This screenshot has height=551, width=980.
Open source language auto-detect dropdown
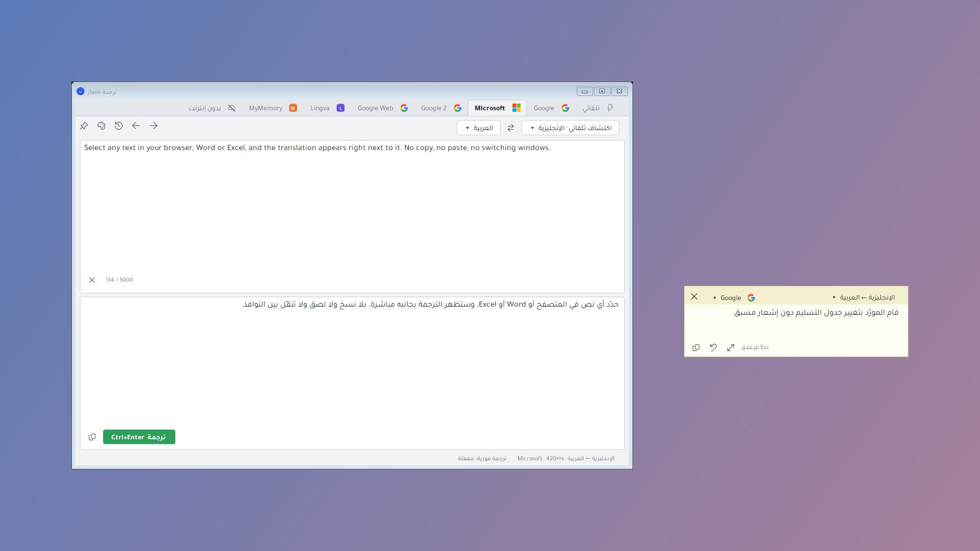pyautogui.click(x=570, y=128)
